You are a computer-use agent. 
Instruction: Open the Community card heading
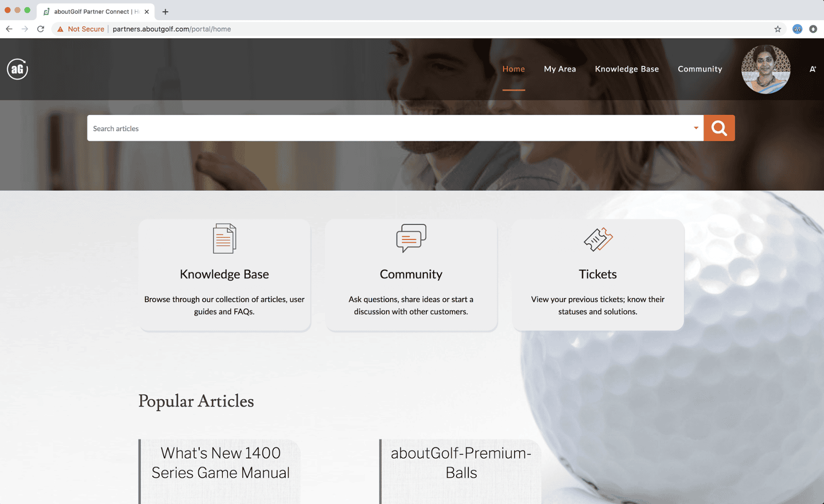(411, 274)
